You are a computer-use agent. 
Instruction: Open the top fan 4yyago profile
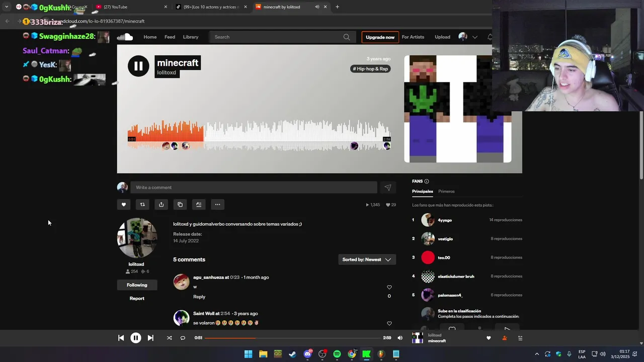click(x=445, y=220)
